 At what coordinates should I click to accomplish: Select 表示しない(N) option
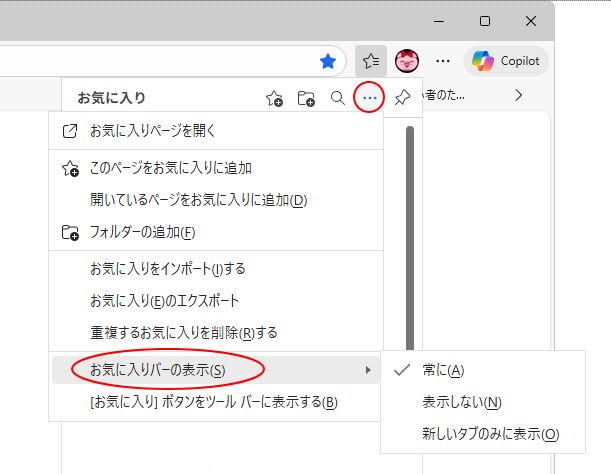pyautogui.click(x=483, y=402)
